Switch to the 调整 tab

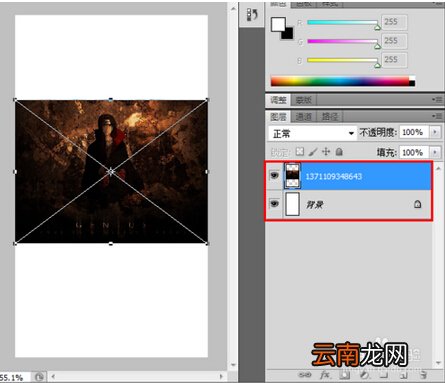coord(278,100)
